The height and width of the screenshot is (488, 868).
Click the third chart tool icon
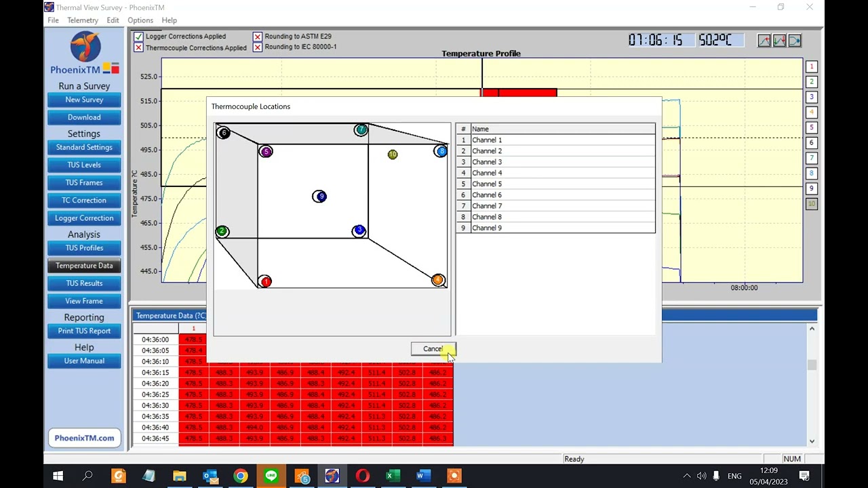coord(794,41)
